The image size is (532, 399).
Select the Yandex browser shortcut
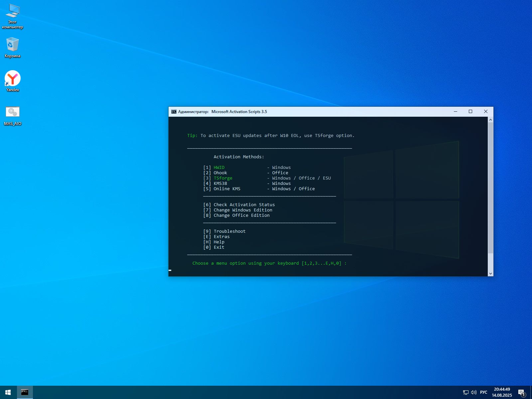[x=13, y=81]
